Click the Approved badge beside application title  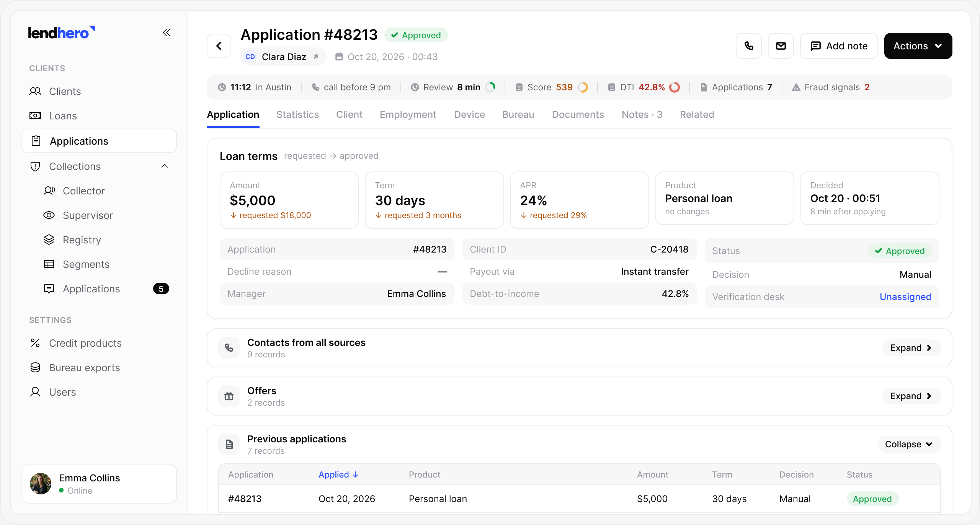tap(416, 35)
